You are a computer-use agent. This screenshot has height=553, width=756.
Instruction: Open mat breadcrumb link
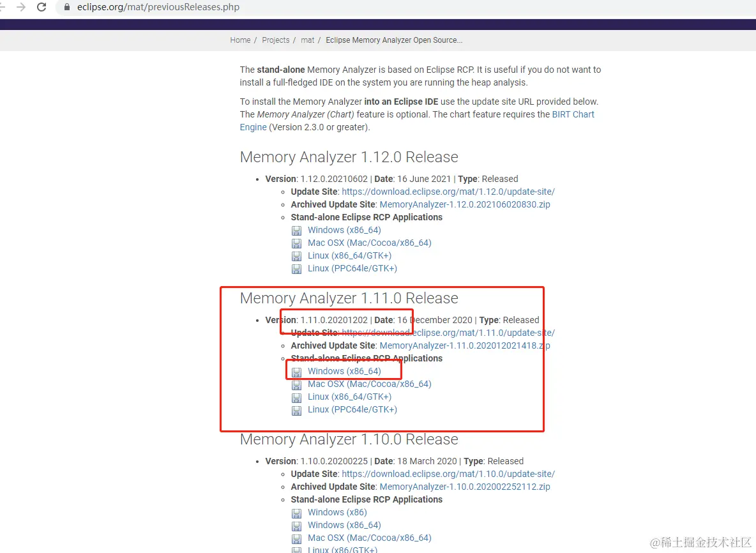(308, 40)
